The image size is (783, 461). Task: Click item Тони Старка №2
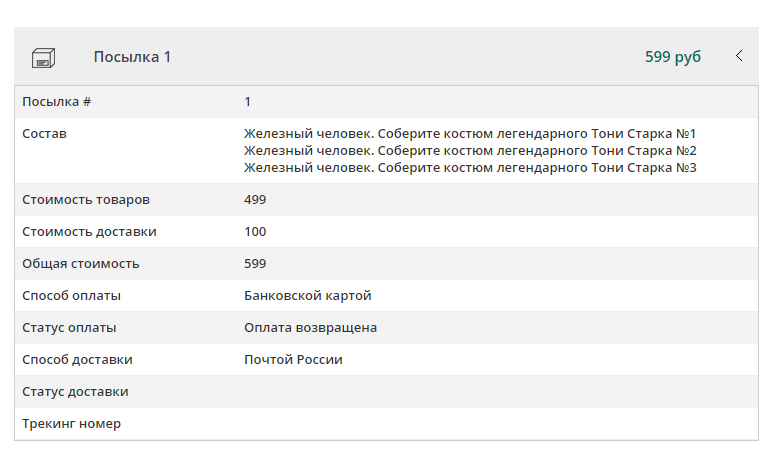469,151
